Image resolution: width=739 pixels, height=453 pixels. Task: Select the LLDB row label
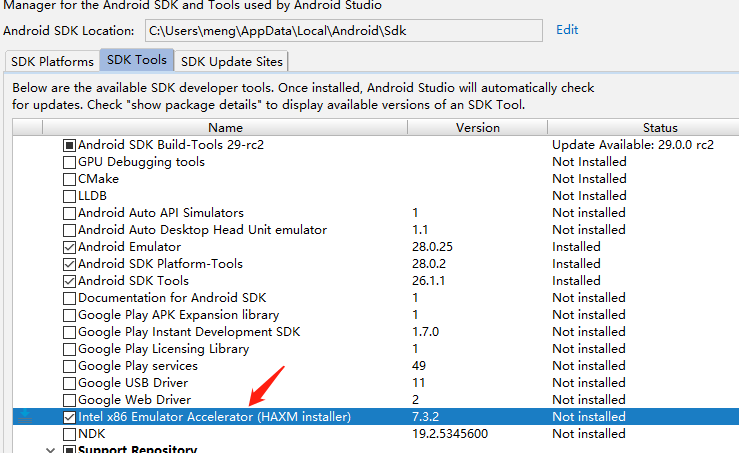[92, 196]
